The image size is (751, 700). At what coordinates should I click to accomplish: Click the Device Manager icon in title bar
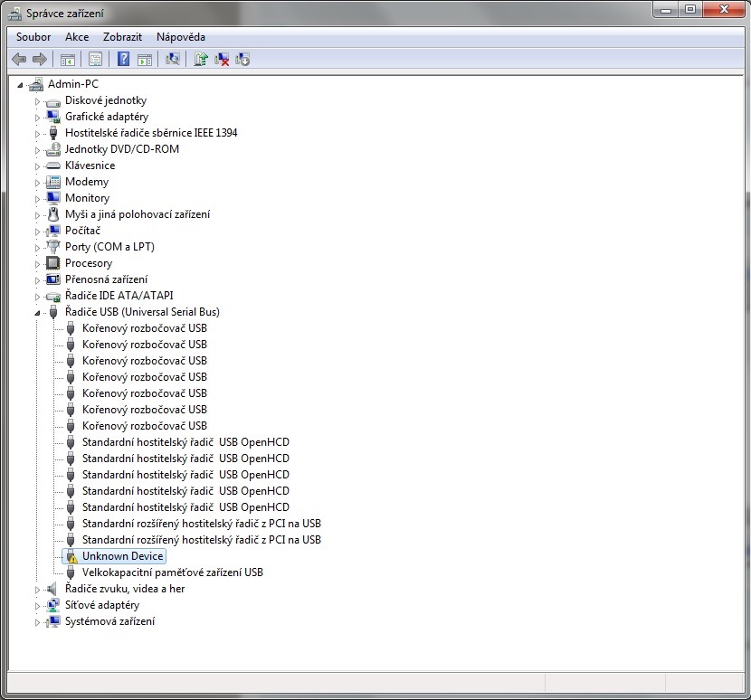(14, 14)
